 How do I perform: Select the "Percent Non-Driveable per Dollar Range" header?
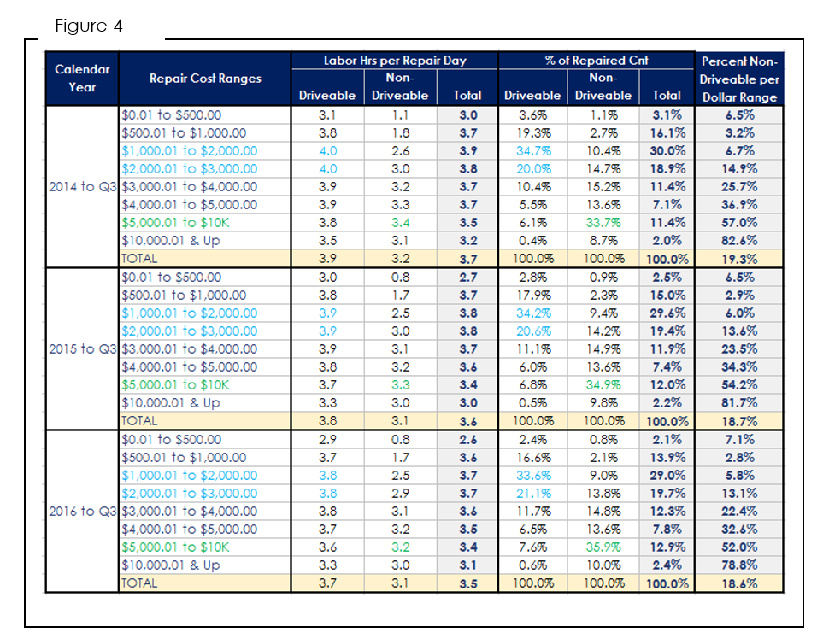[739, 79]
